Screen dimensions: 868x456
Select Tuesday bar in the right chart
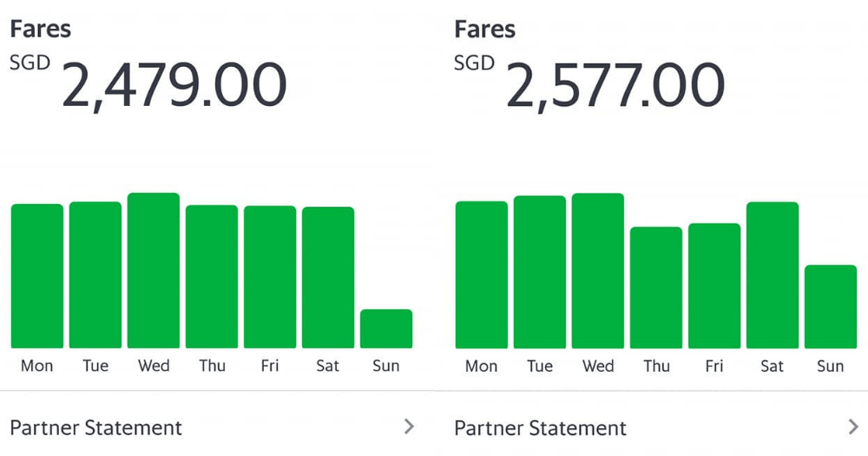[540, 273]
